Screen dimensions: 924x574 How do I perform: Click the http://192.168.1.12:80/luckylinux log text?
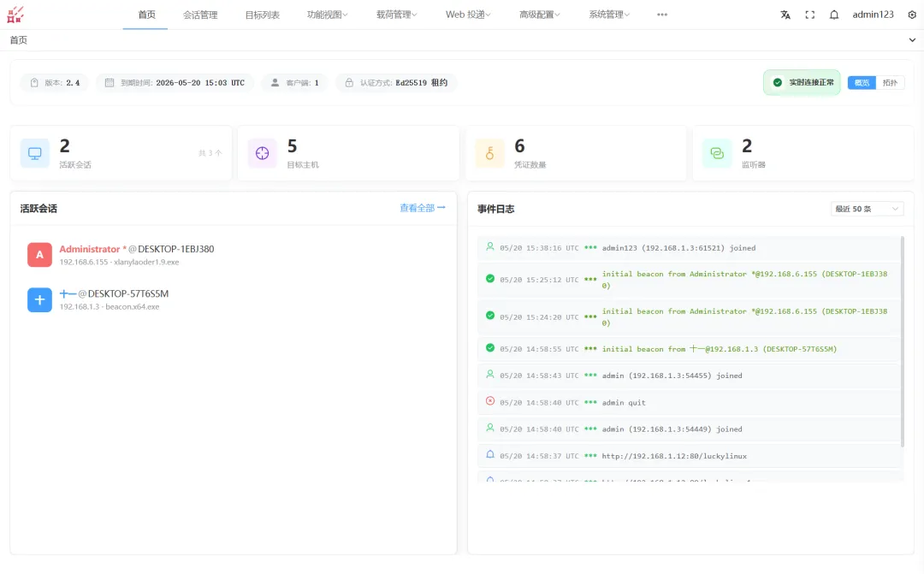click(674, 456)
